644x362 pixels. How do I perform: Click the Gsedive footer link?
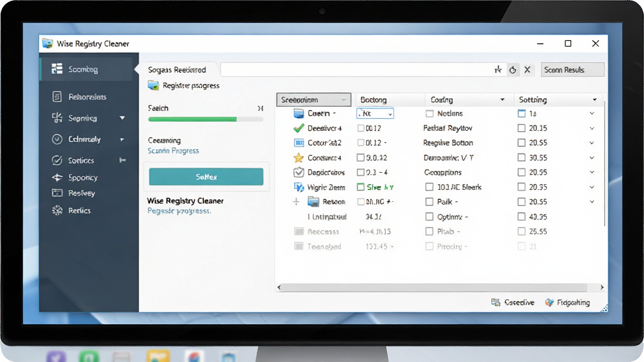click(519, 302)
